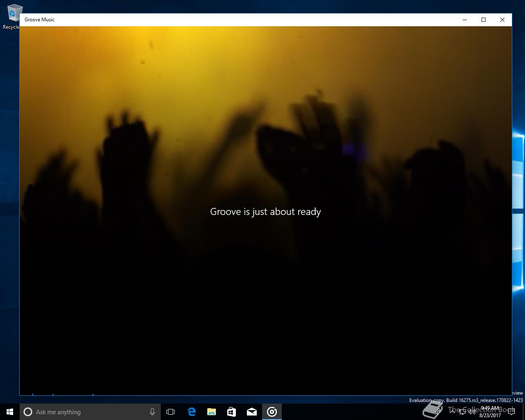Minimize the Groove Music window
This screenshot has width=525, height=420.
pyautogui.click(x=465, y=20)
